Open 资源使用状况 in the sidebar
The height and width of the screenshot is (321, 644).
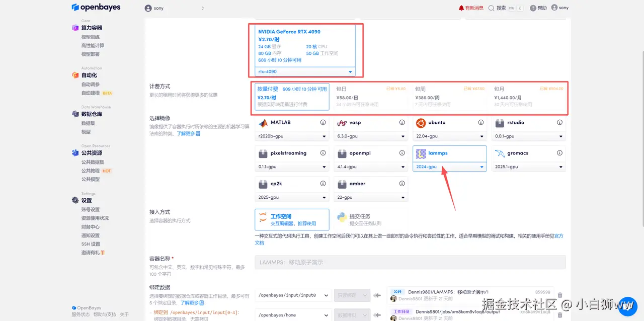coord(95,218)
